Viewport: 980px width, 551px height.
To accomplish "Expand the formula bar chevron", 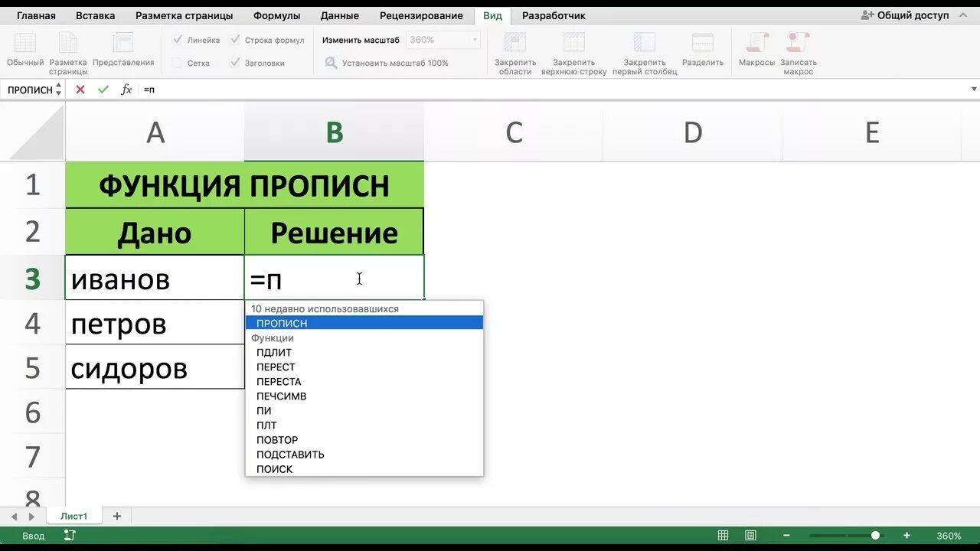I will [974, 90].
